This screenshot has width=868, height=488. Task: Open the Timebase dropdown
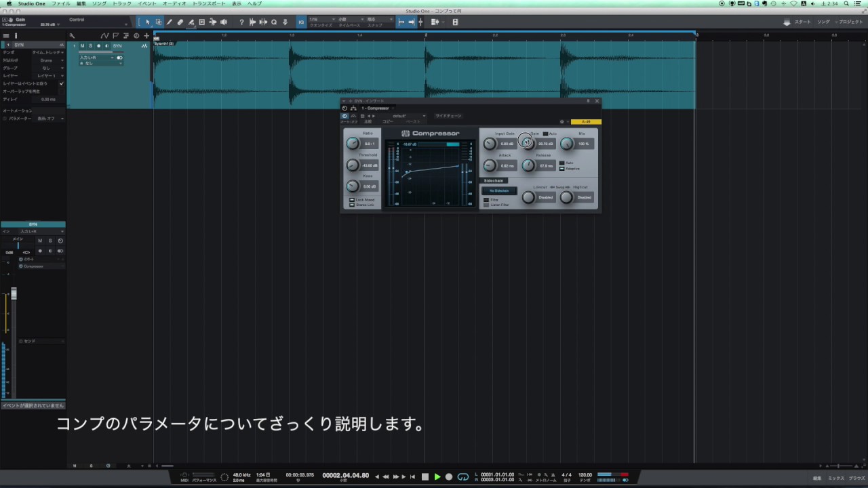click(x=351, y=19)
